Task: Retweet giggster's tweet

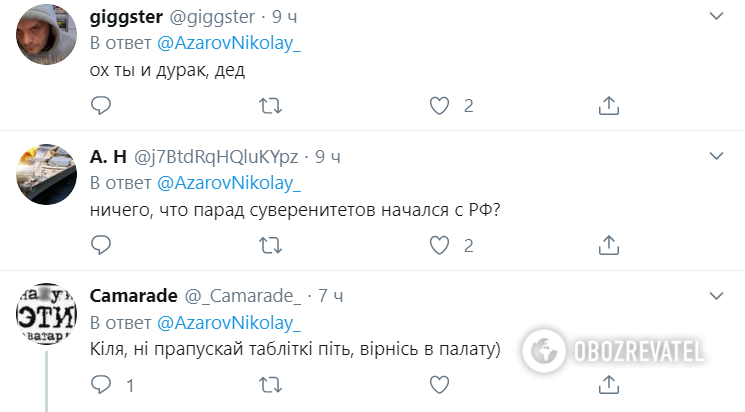Action: pyautogui.click(x=270, y=105)
